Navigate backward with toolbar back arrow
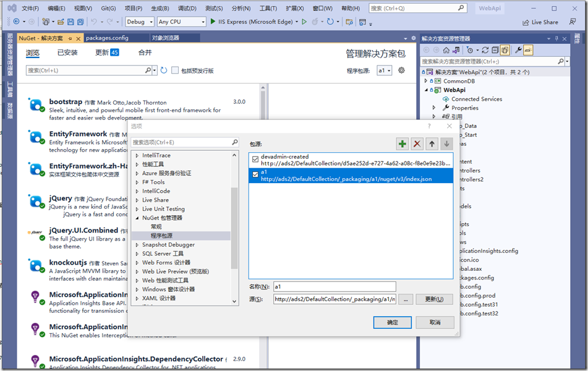The image size is (588, 371). click(x=16, y=22)
